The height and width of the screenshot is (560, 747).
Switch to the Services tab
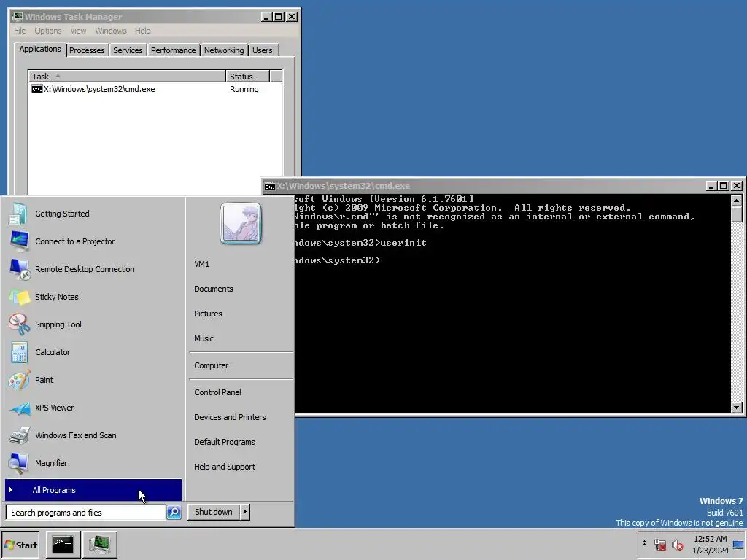coord(128,50)
